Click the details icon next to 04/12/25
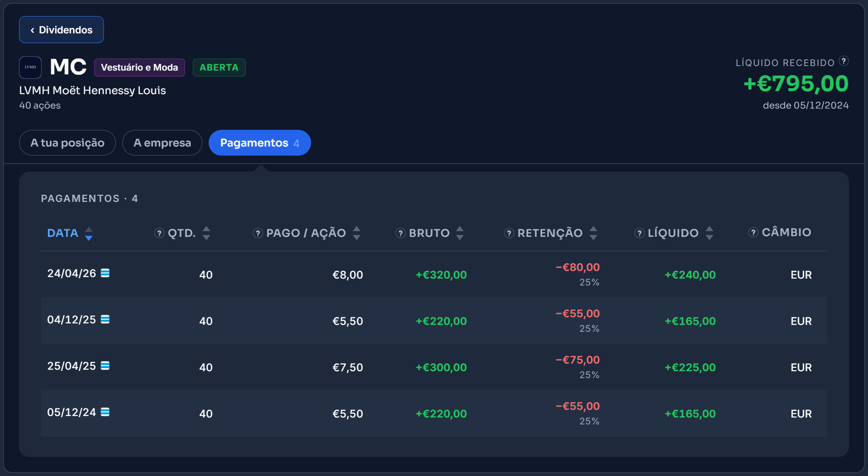The width and height of the screenshot is (868, 476). tap(105, 319)
